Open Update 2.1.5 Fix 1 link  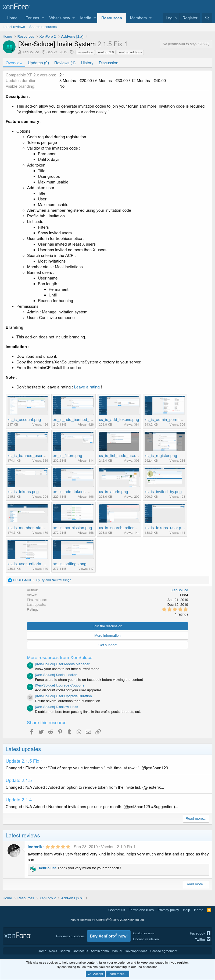coord(24,761)
